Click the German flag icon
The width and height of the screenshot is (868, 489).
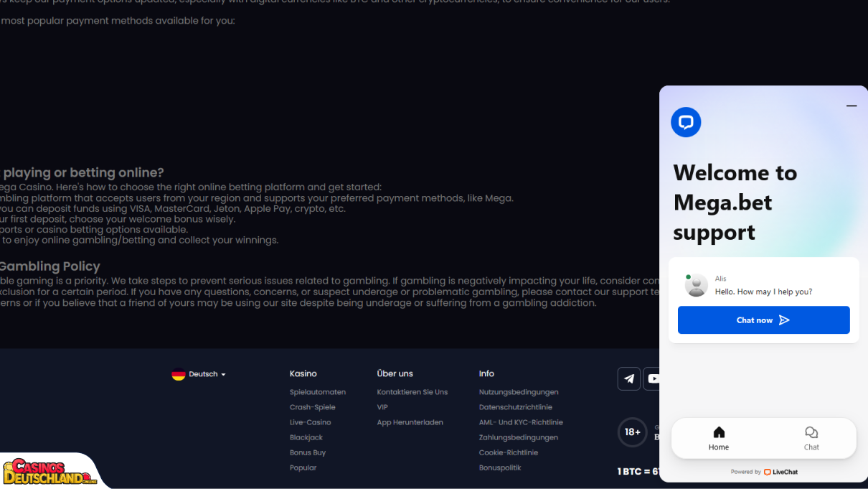coord(179,374)
